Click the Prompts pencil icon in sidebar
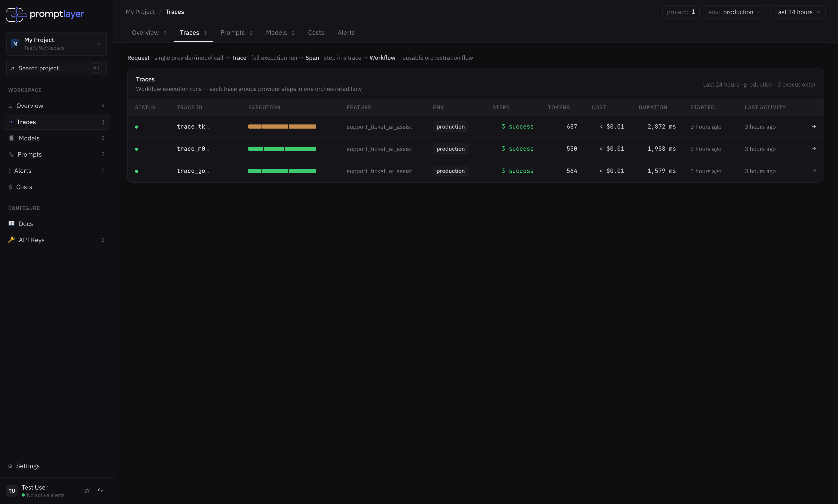The height and width of the screenshot is (504, 838). tap(11, 155)
